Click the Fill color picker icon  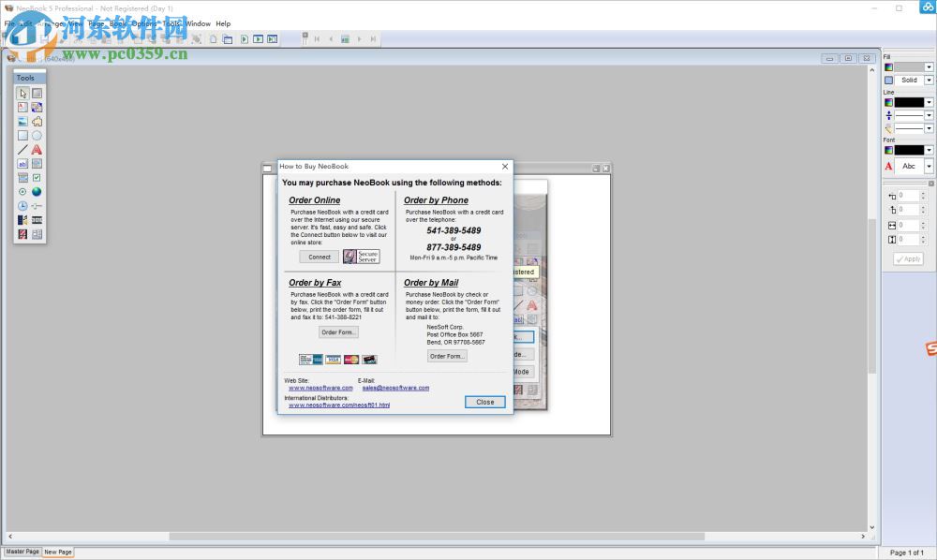coord(888,67)
